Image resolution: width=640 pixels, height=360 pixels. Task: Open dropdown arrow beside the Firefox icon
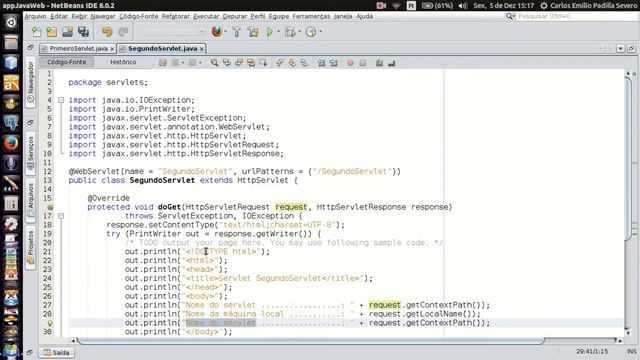click(225, 32)
